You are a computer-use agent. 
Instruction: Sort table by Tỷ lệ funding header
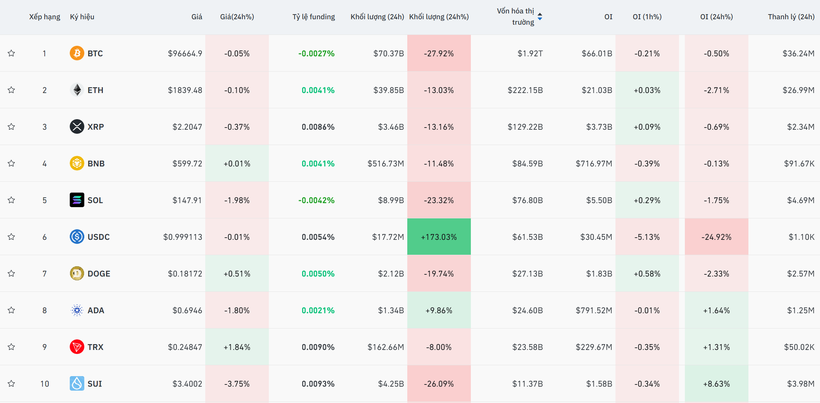click(313, 17)
